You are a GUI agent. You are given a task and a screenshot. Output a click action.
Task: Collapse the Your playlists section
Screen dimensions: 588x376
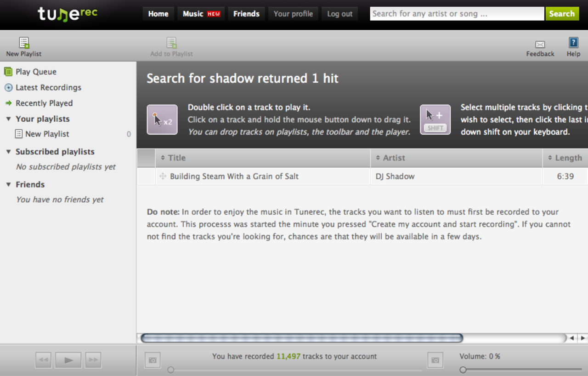point(8,119)
